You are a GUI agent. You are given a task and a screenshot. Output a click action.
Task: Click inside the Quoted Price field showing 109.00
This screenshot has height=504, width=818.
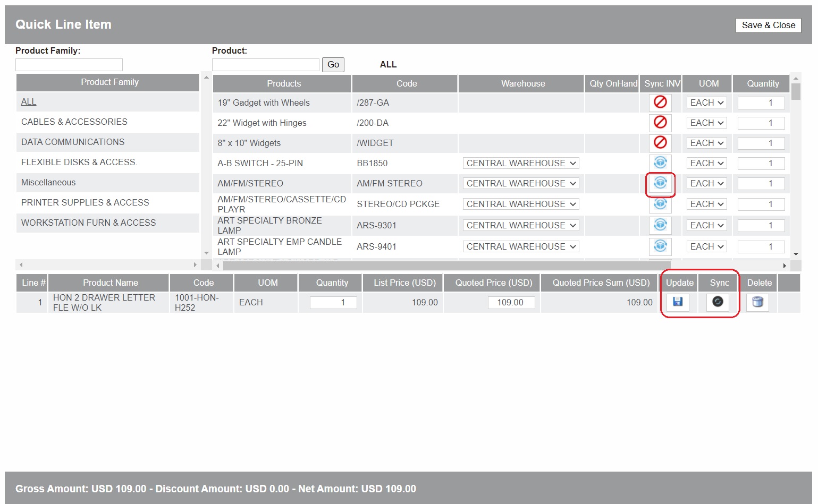coord(511,302)
